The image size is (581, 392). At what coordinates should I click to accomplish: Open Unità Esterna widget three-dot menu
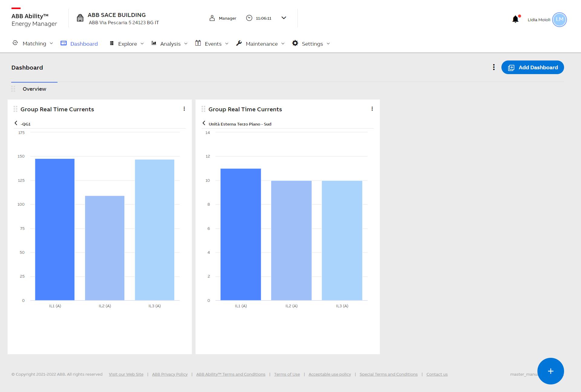[x=372, y=109]
